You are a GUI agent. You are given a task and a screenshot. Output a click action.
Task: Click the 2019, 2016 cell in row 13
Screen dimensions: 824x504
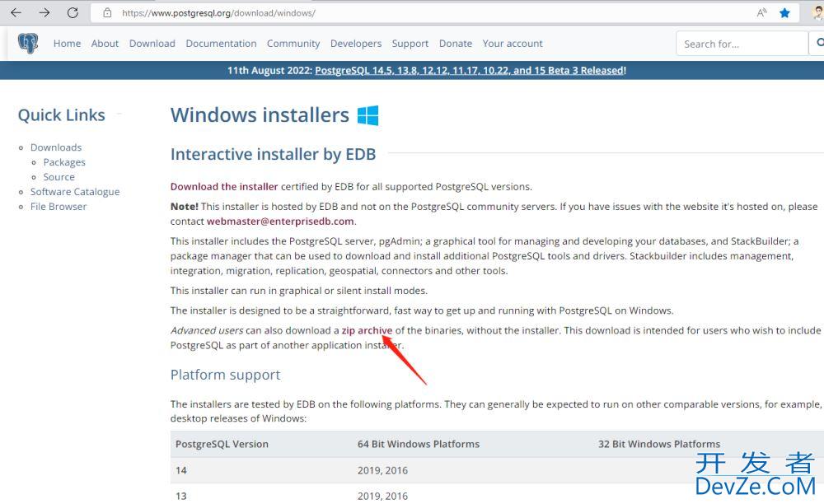pyautogui.click(x=382, y=496)
